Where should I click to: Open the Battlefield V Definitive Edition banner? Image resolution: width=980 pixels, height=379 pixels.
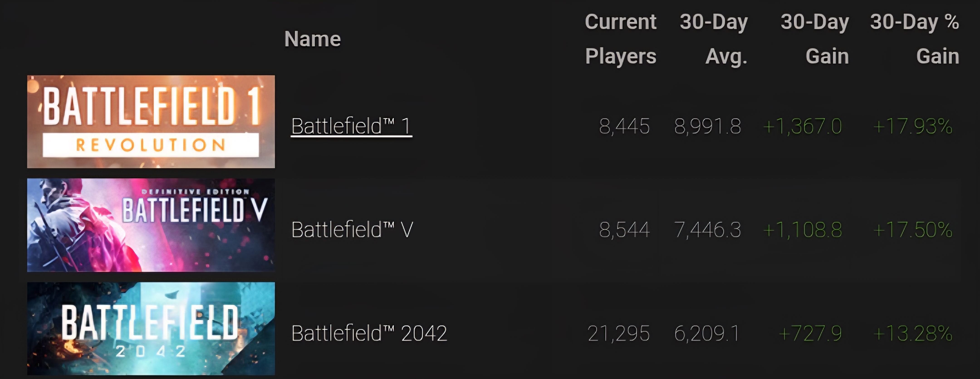click(151, 225)
